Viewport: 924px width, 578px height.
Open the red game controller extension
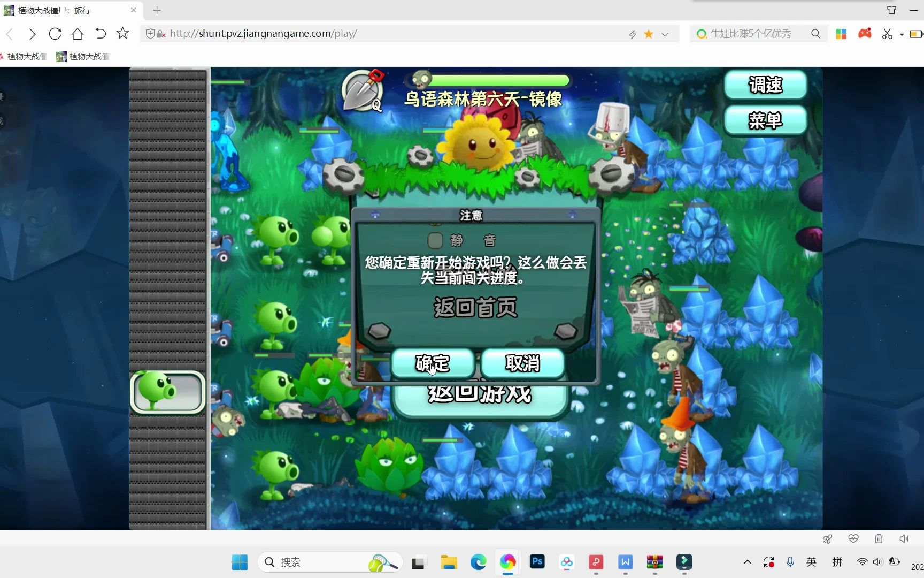865,34
